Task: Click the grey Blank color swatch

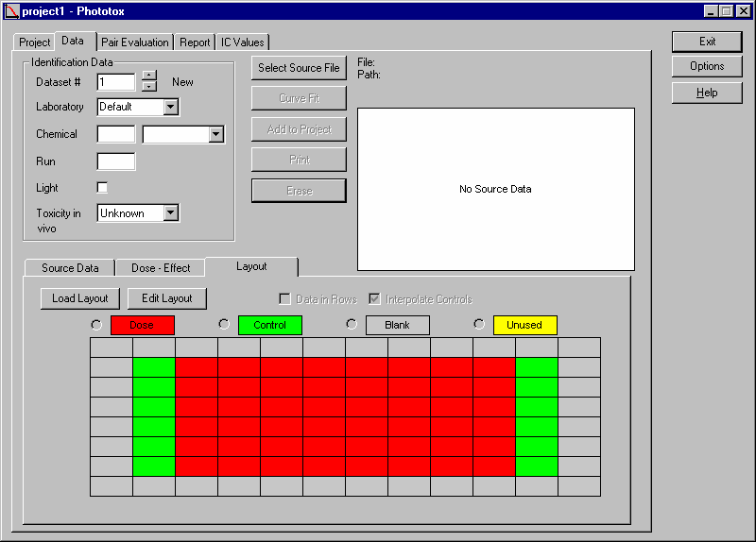Action: tap(397, 325)
